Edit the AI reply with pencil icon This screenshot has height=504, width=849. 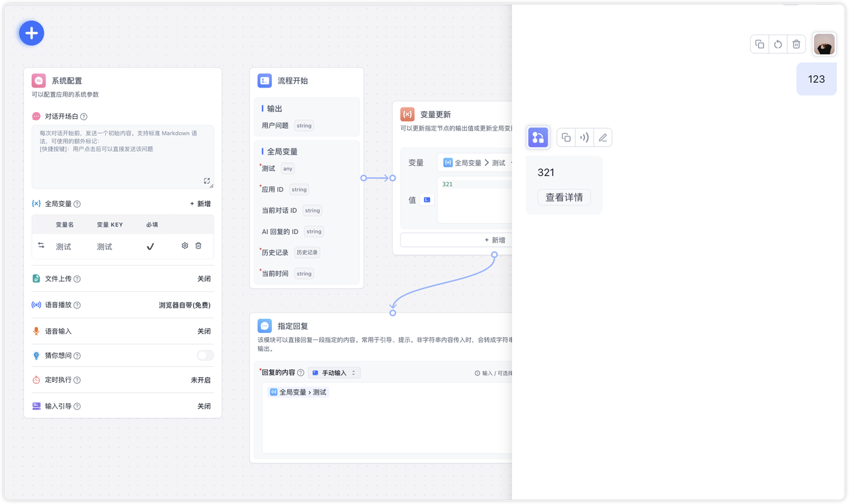pos(603,138)
